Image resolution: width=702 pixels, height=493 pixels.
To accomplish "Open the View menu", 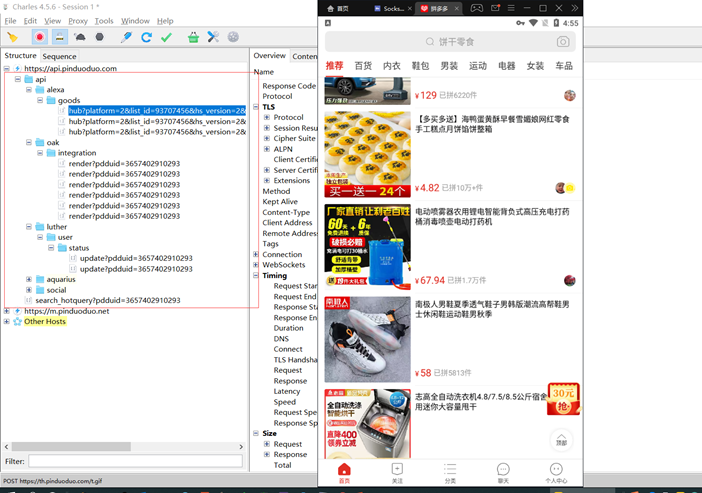I will (x=52, y=21).
